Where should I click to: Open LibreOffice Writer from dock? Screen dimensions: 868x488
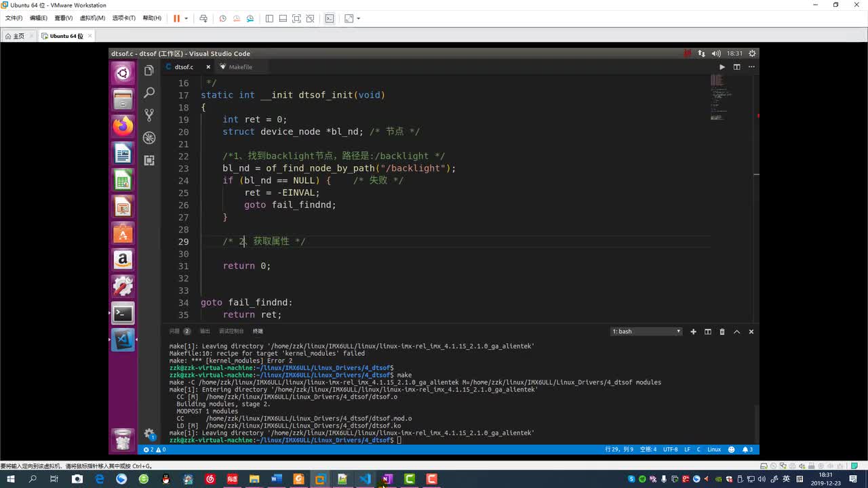[x=123, y=153]
